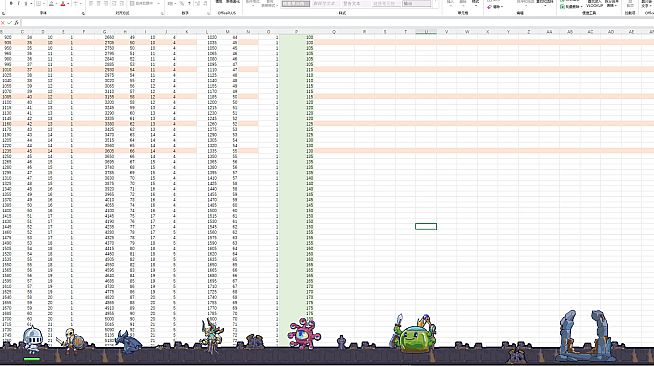654x366 pixels.
Task: Apply the red font color button
Action: tap(63, 4)
